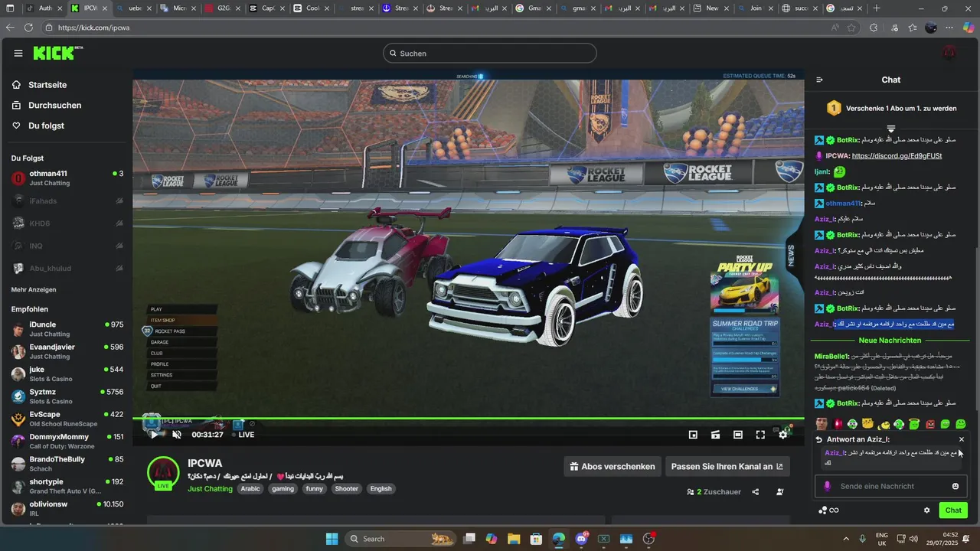Viewport: 980px width, 551px height.
Task: Open Syztmz recommended channel
Action: 67,396
